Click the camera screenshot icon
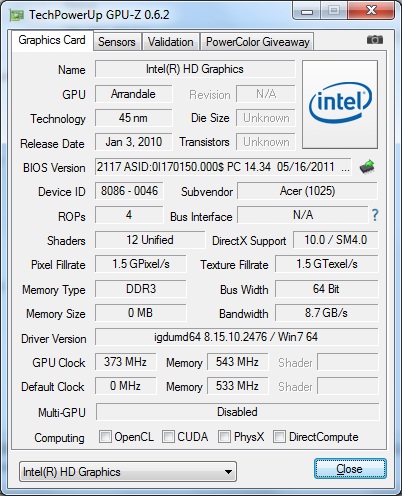The image size is (402, 496). tap(375, 40)
